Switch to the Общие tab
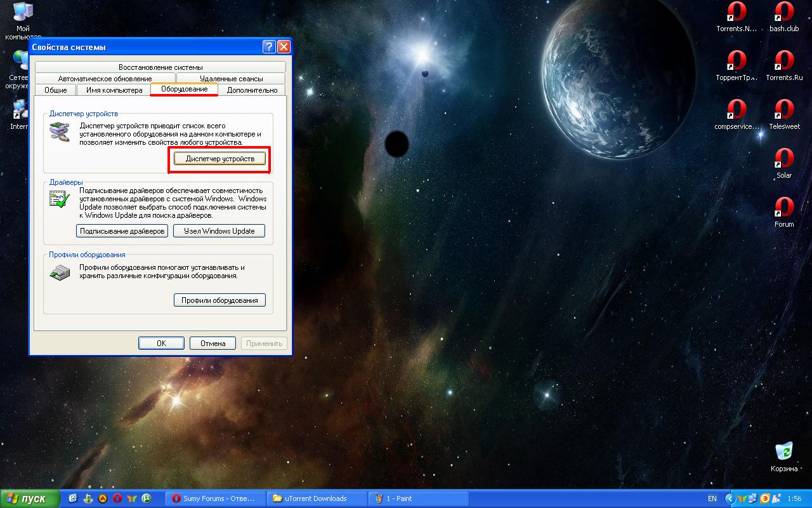This screenshot has height=508, width=812. [56, 90]
